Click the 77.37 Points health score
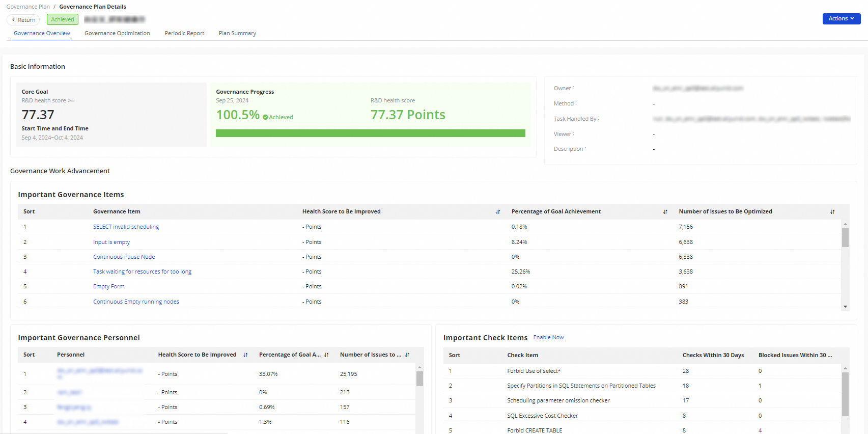Image resolution: width=868 pixels, height=434 pixels. (408, 115)
